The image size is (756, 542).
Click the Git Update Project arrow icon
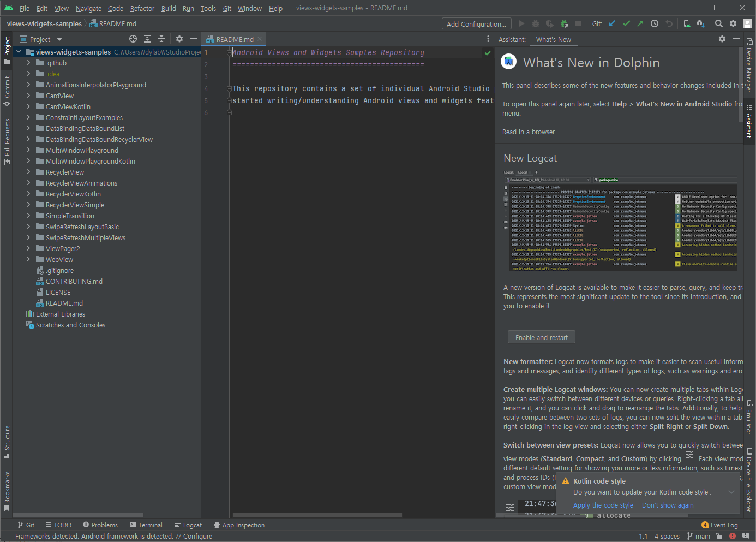(612, 23)
